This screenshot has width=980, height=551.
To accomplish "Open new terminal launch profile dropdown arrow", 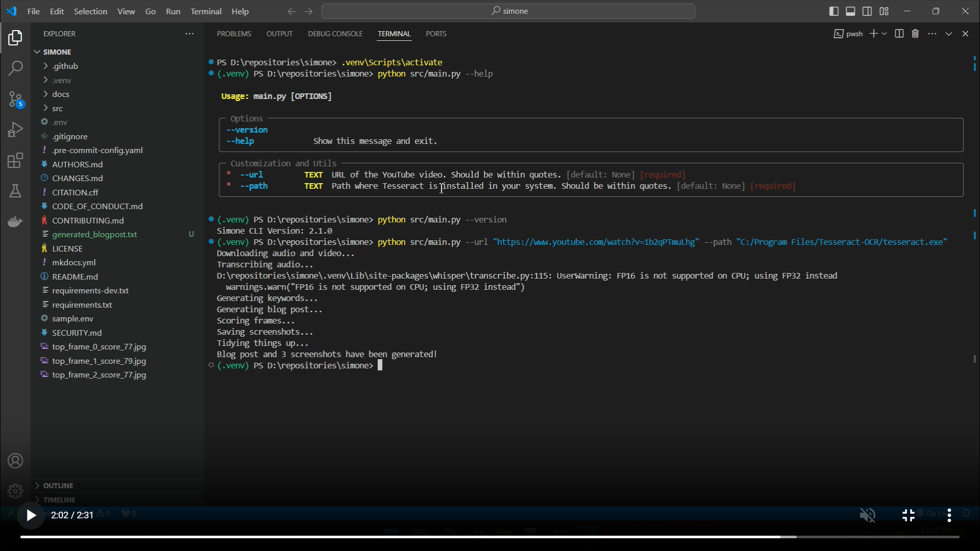I will (885, 34).
